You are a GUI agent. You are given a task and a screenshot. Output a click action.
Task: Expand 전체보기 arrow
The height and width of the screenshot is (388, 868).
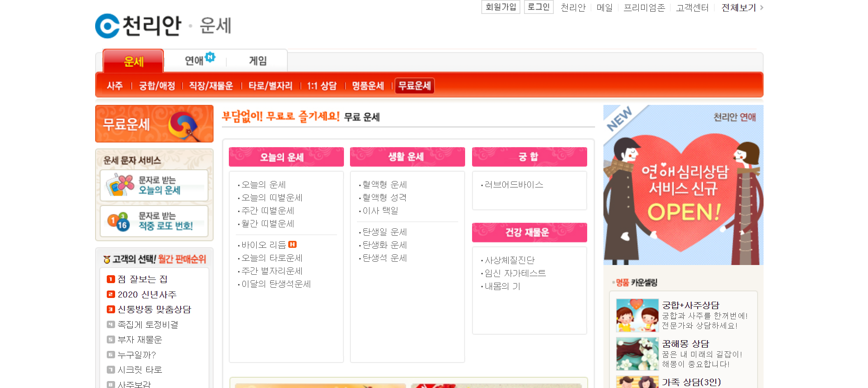click(x=761, y=7)
